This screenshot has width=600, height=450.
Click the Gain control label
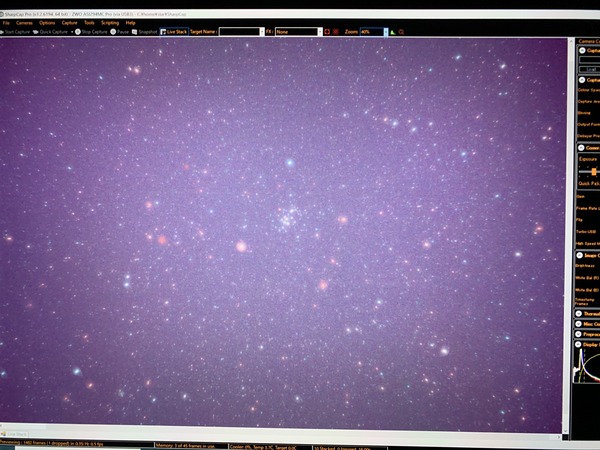[x=581, y=196]
